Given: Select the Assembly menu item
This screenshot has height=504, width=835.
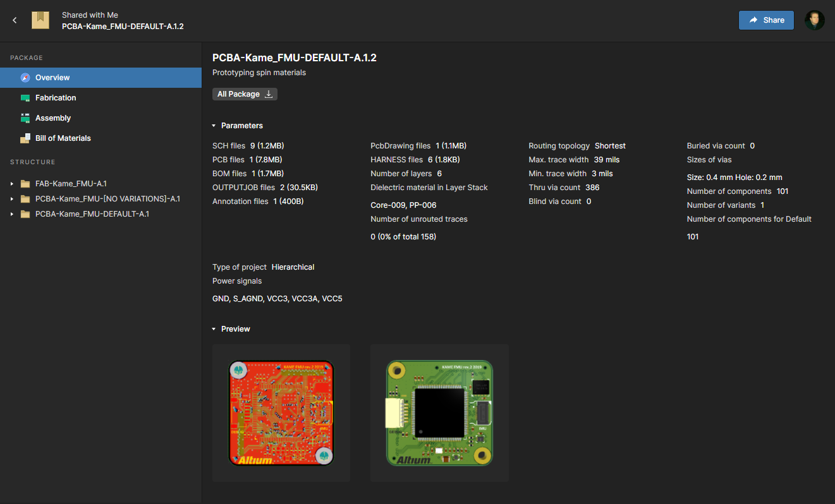Looking at the screenshot, I should point(53,118).
